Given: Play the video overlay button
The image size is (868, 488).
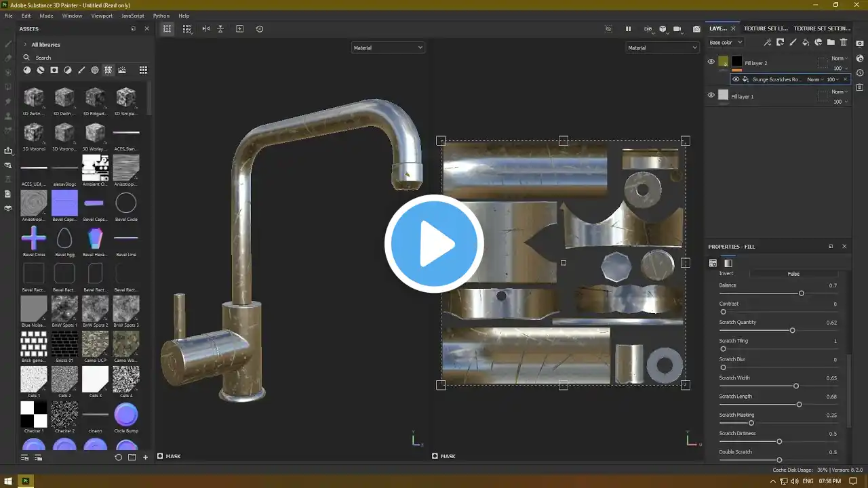Looking at the screenshot, I should coord(434,244).
